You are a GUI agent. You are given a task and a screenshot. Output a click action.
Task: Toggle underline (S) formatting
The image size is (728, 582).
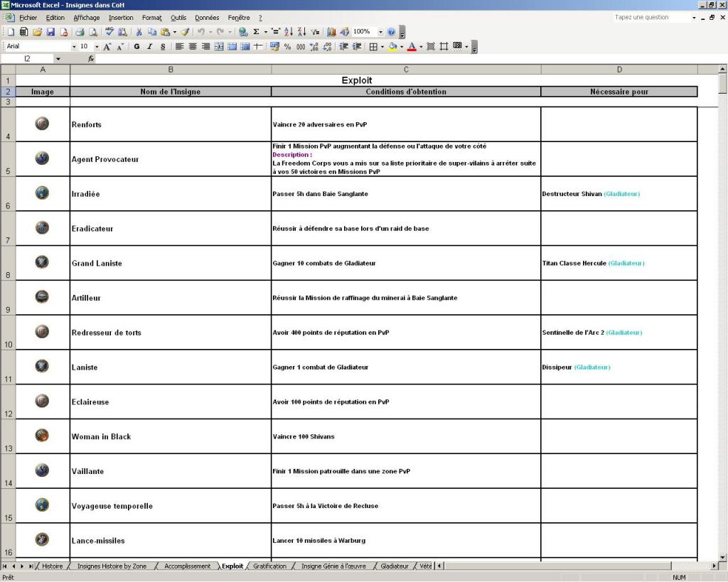coord(163,46)
